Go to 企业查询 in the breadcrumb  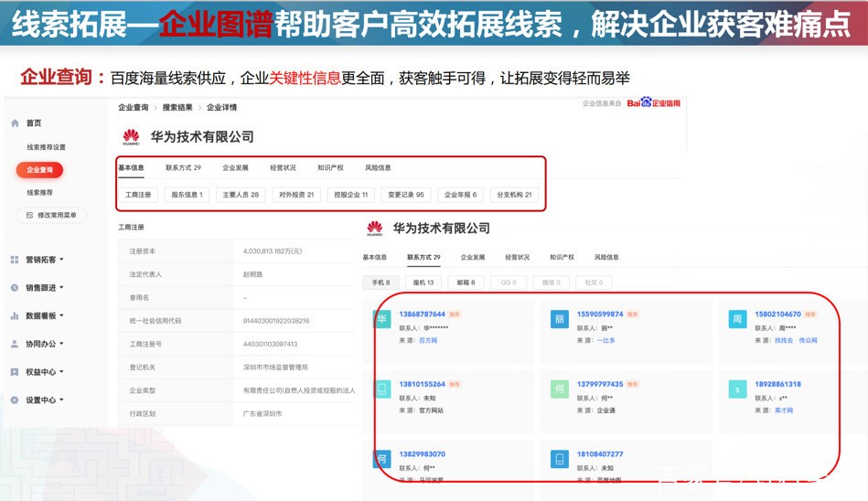pos(134,107)
